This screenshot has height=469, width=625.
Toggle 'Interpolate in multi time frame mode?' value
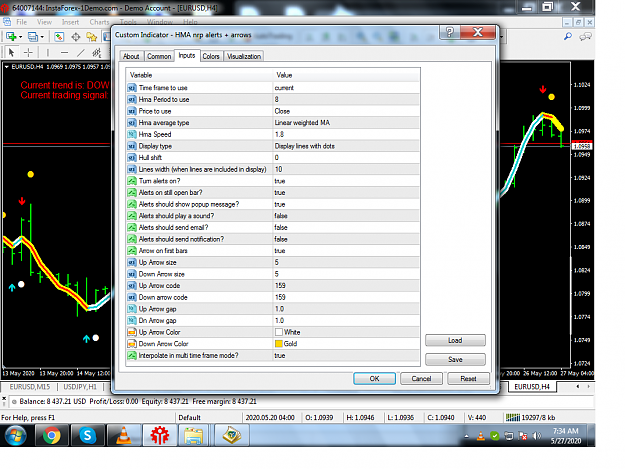click(x=346, y=355)
